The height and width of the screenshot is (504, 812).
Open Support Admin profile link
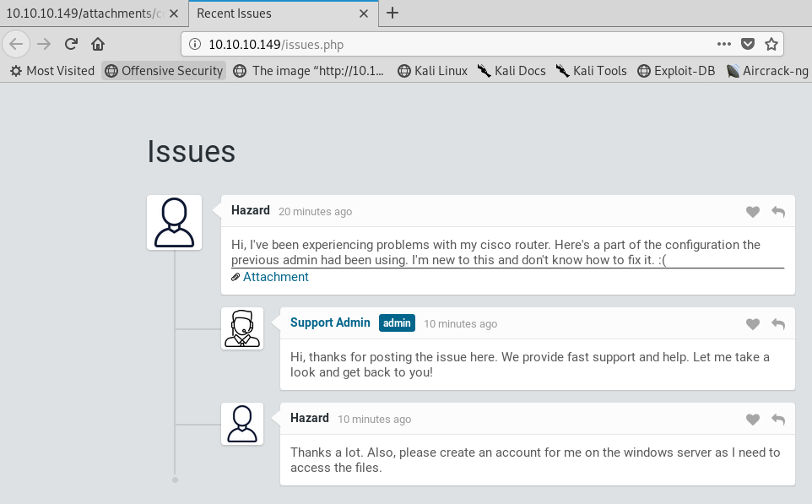coord(330,322)
